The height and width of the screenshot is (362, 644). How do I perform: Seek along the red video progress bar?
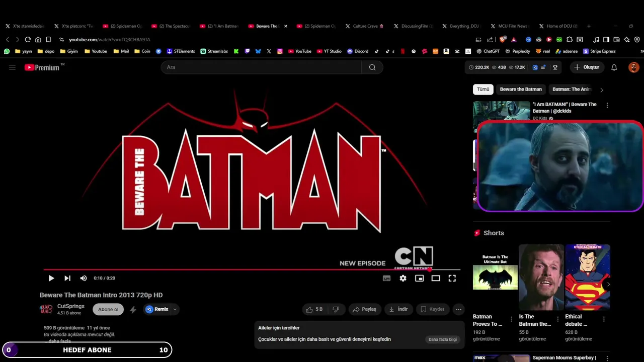coord(252,269)
